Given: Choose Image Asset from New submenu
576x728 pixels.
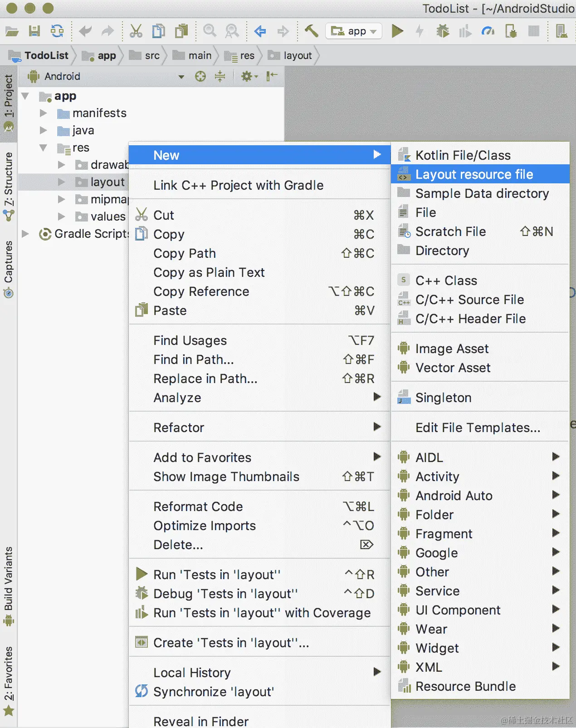Looking at the screenshot, I should click(480, 349).
